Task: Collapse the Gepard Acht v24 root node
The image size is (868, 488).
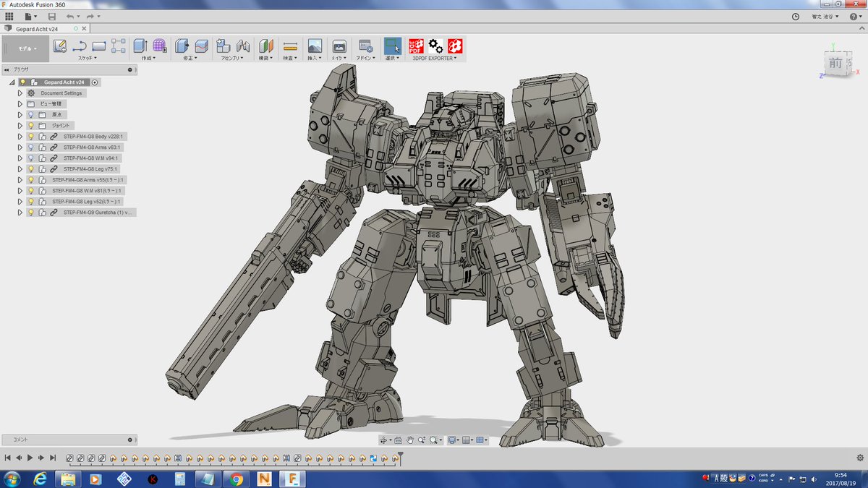Action: pyautogui.click(x=12, y=82)
